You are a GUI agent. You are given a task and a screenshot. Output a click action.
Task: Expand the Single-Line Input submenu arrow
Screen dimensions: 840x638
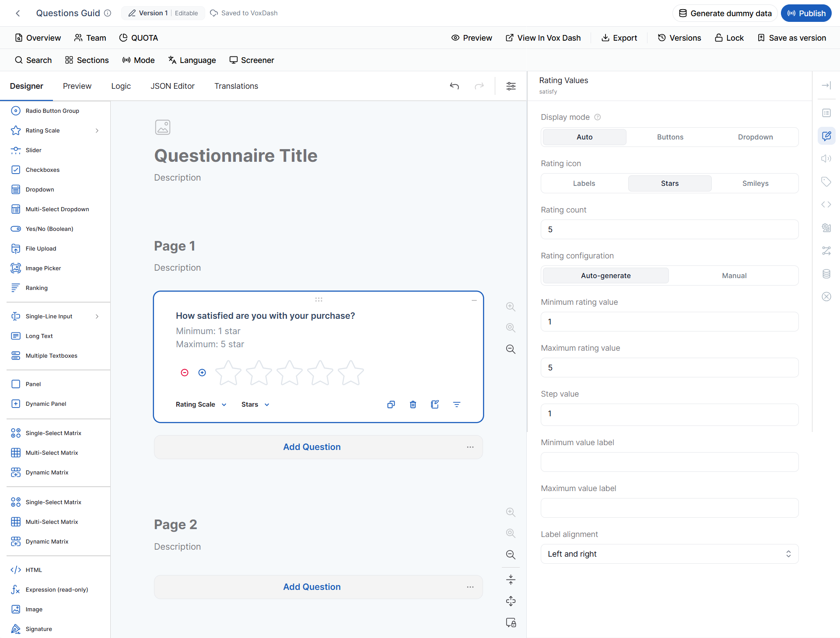click(97, 316)
